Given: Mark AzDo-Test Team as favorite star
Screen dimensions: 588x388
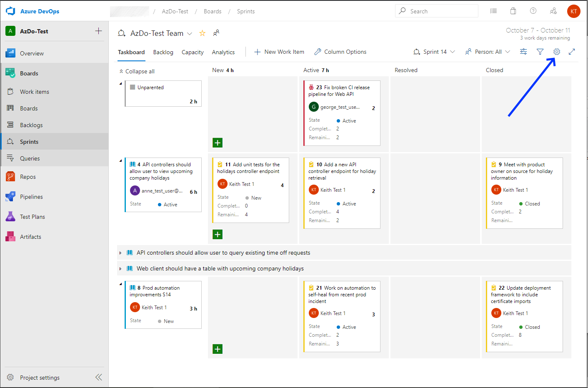Looking at the screenshot, I should point(202,33).
